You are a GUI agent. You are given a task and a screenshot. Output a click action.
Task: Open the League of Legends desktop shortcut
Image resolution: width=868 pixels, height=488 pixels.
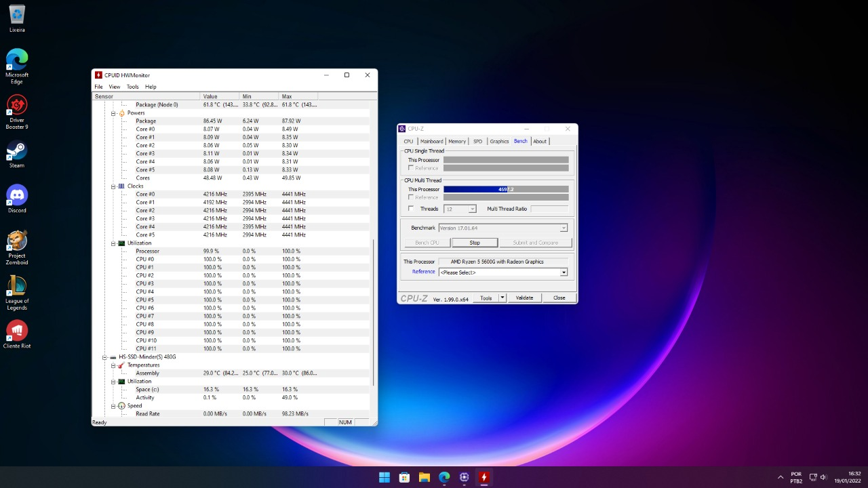click(x=17, y=293)
